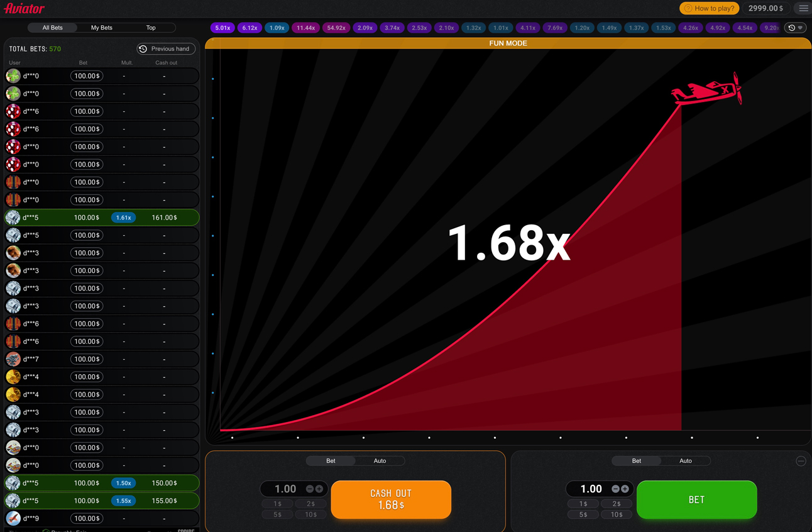This screenshot has height=532, width=812.
Task: Choose 5$ quick amount in BET panel
Action: (583, 514)
